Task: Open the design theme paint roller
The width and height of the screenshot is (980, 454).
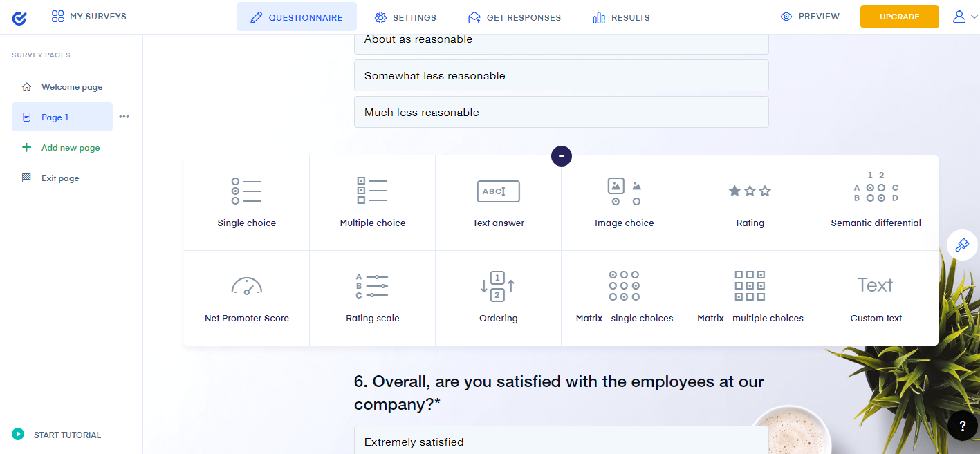Action: 962,245
